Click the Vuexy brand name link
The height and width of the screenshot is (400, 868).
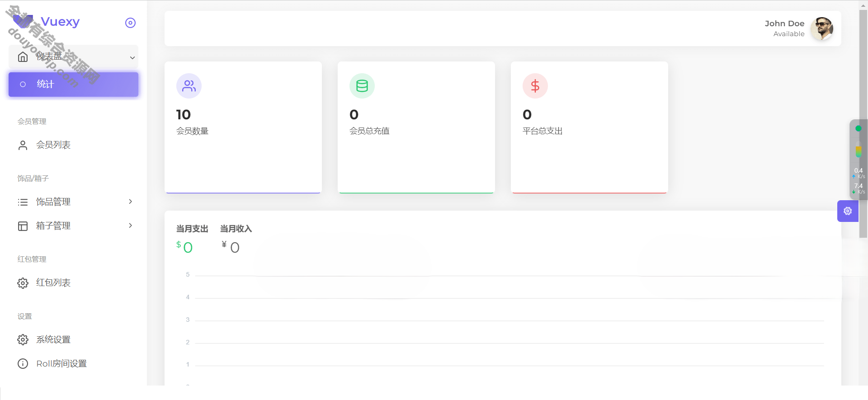tap(60, 22)
